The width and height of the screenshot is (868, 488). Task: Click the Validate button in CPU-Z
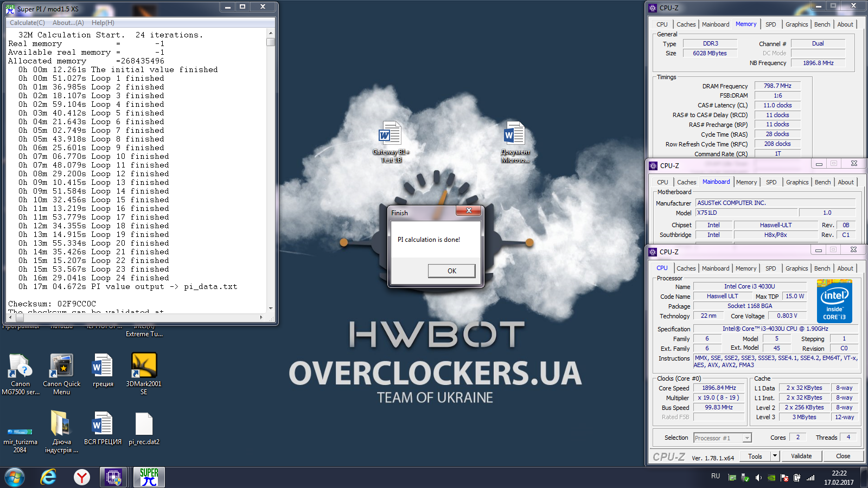[801, 456]
